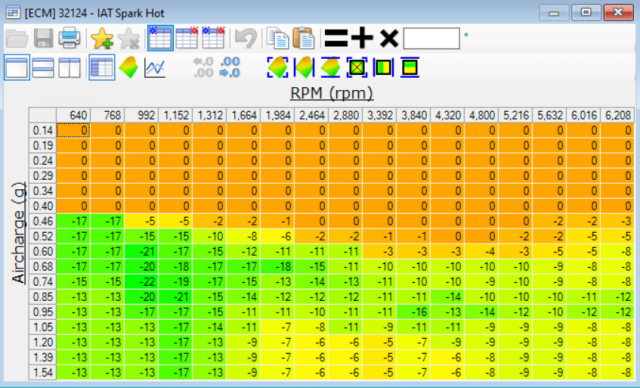Click the increase decimal places button
This screenshot has width=640, height=388.
203,67
